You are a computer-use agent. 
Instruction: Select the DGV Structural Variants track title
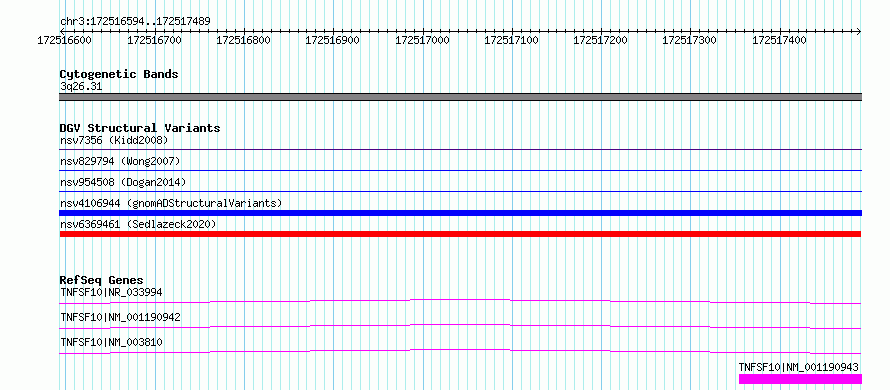tap(140, 128)
